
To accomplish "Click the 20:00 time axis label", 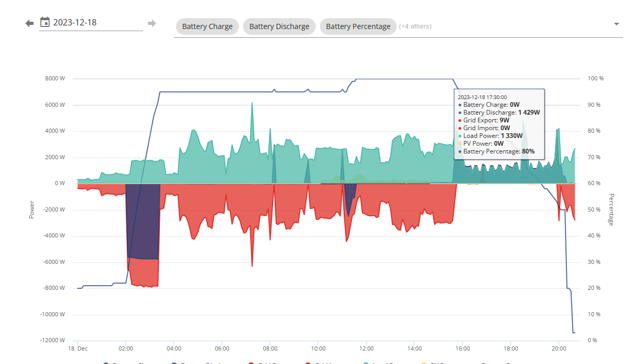I will pyautogui.click(x=559, y=348).
